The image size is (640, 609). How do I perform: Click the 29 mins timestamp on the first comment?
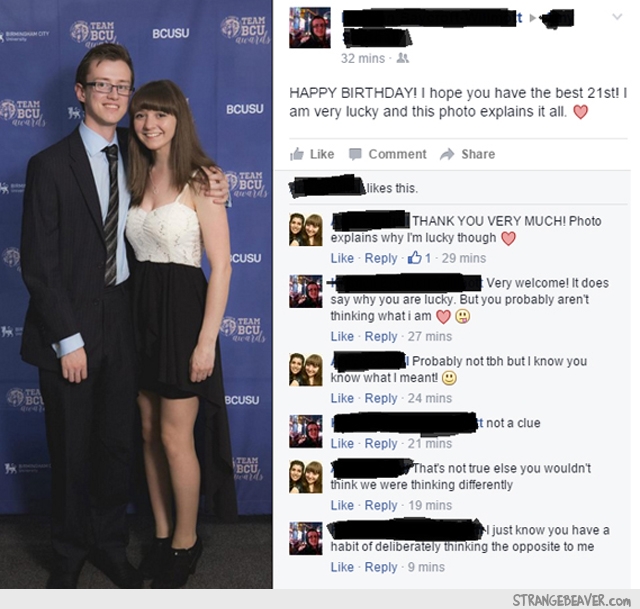point(464,258)
